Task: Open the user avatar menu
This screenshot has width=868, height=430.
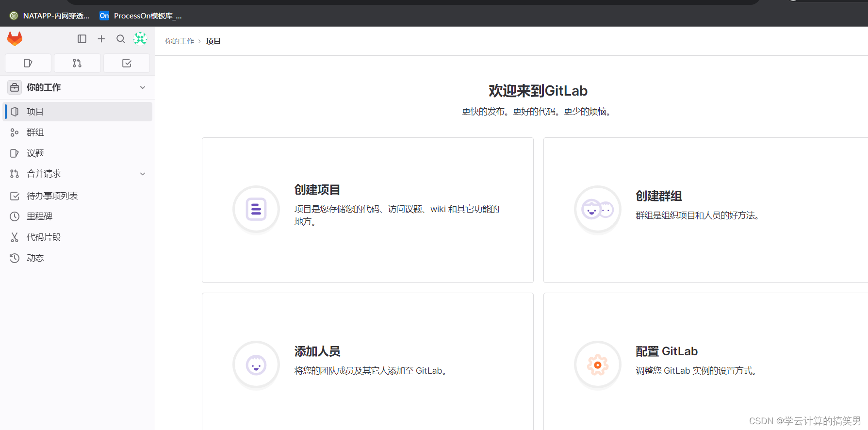Action: click(140, 38)
